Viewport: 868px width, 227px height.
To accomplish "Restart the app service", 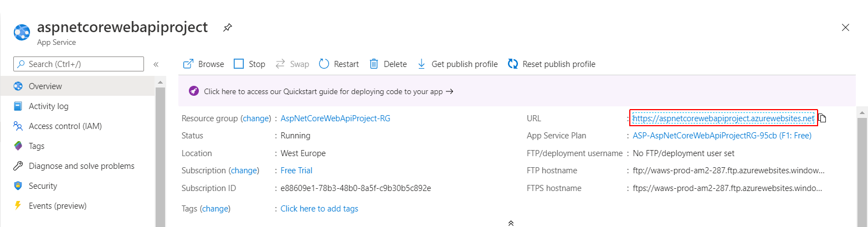I will pyautogui.click(x=339, y=64).
